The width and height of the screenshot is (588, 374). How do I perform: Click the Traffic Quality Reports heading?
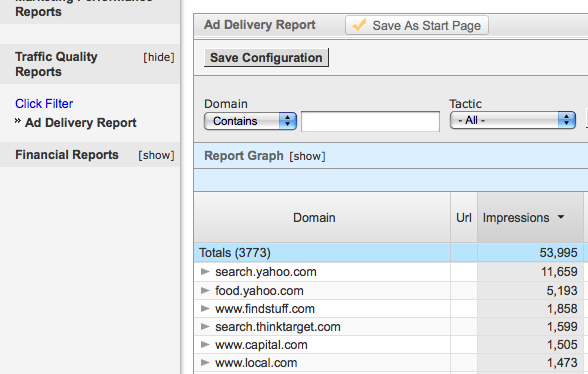[56, 64]
